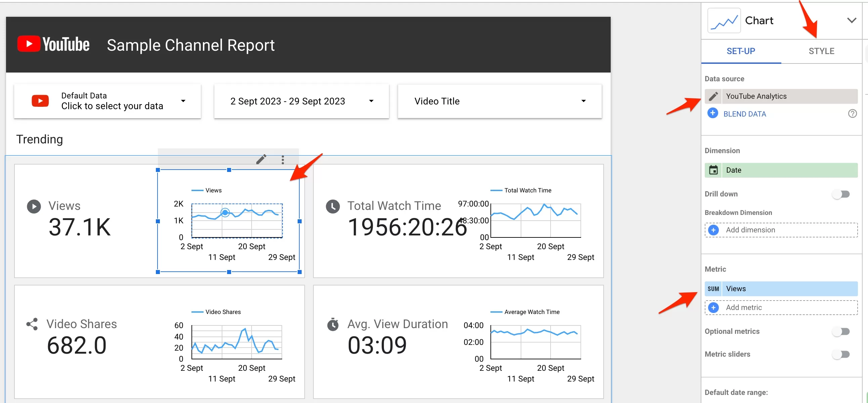This screenshot has height=403, width=868.
Task: Open the help question mark beside Blend Data
Action: (852, 114)
